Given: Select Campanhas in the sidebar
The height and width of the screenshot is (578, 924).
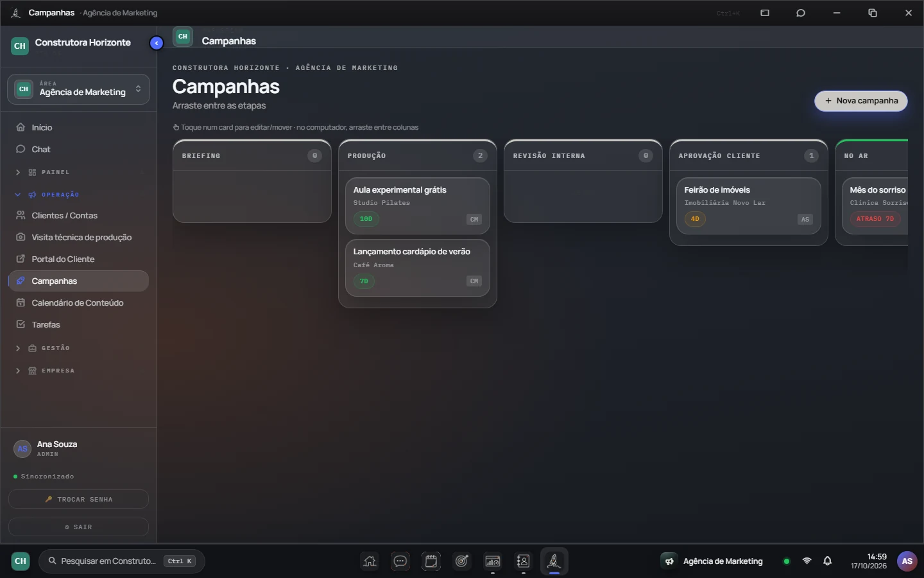Looking at the screenshot, I should (x=78, y=281).
